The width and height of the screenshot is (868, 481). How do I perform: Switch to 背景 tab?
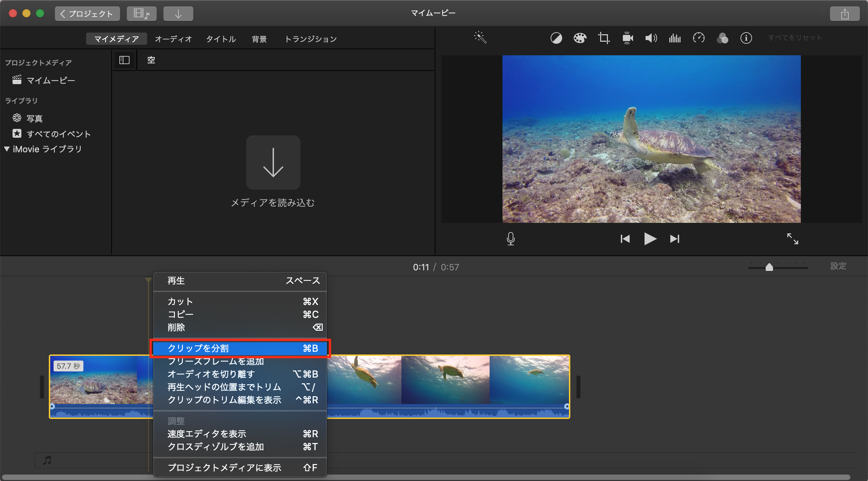tap(259, 39)
